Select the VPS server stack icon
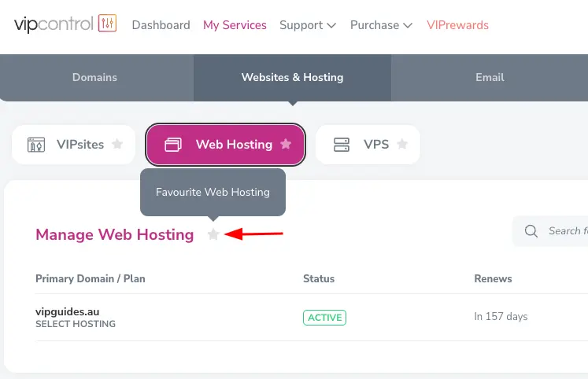 coord(342,145)
